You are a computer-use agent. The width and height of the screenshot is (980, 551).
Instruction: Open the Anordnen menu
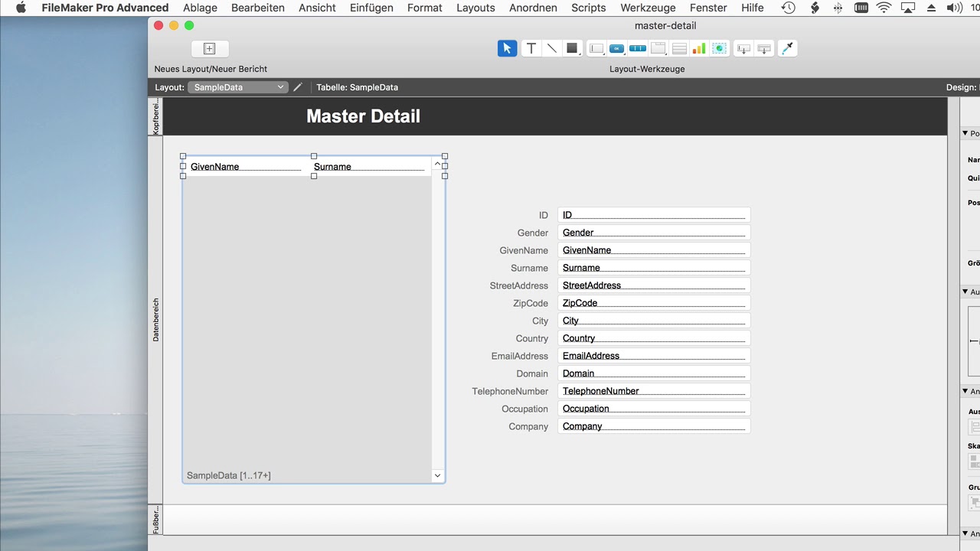click(x=533, y=8)
